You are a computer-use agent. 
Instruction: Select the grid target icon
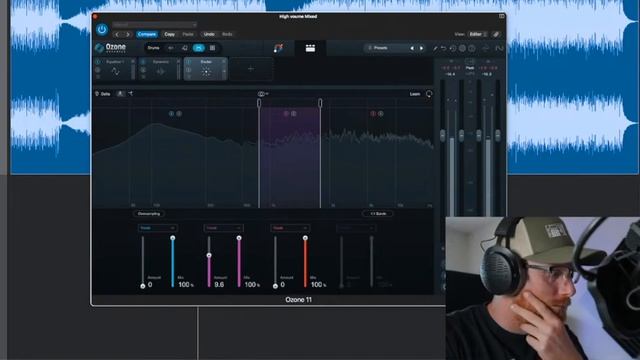[x=213, y=48]
